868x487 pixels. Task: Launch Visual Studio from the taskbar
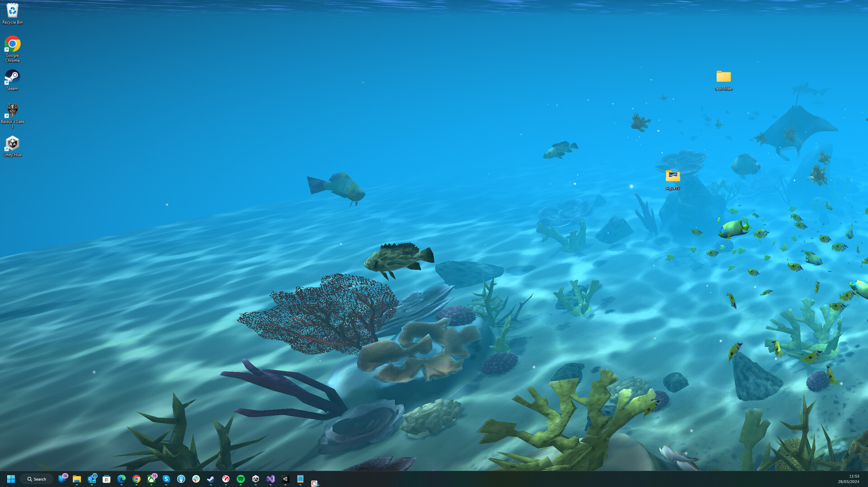click(270, 479)
